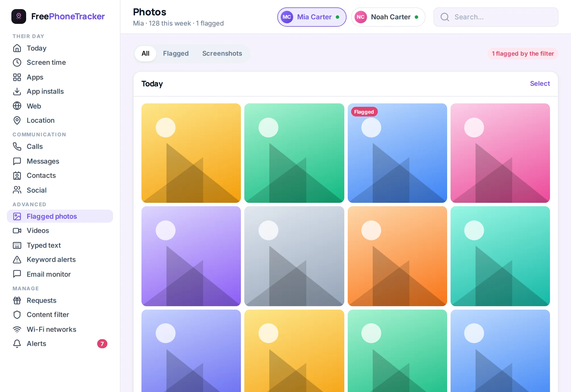
Task: Open the Keyword alerts warning icon
Action: [x=17, y=260]
